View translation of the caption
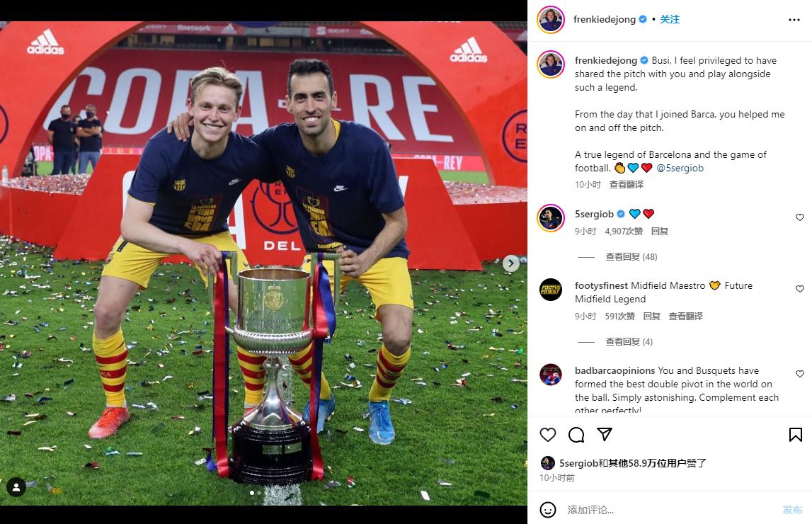 626,184
